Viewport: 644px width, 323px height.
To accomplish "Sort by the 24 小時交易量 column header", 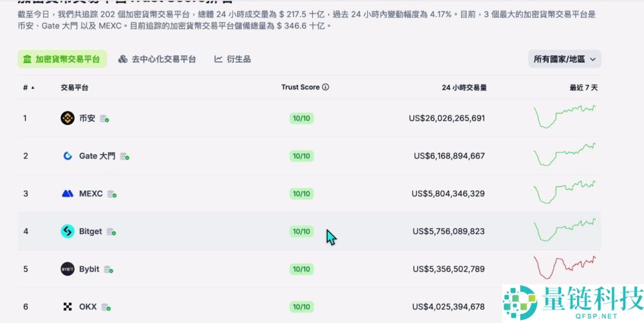I will pyautogui.click(x=464, y=87).
